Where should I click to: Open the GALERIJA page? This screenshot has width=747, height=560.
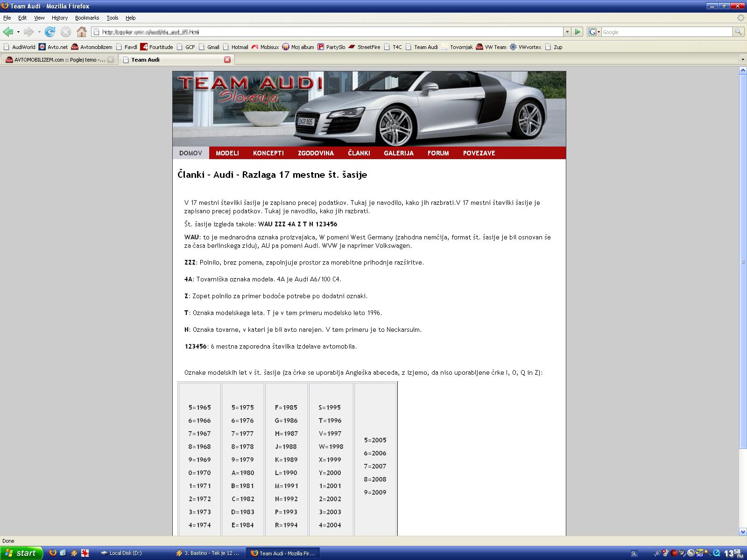pyautogui.click(x=399, y=153)
